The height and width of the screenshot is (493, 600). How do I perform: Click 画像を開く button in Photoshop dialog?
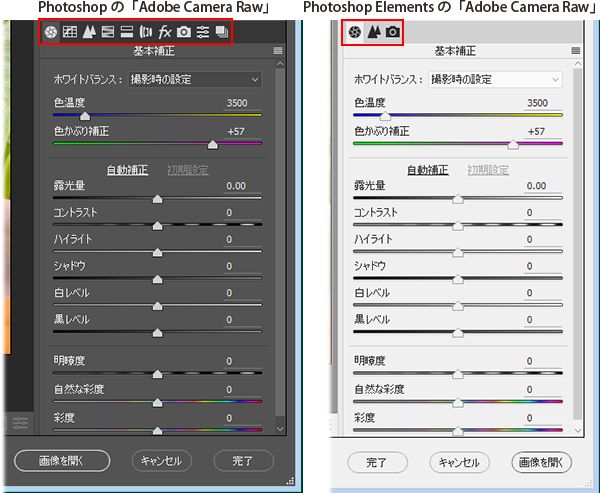(62, 461)
